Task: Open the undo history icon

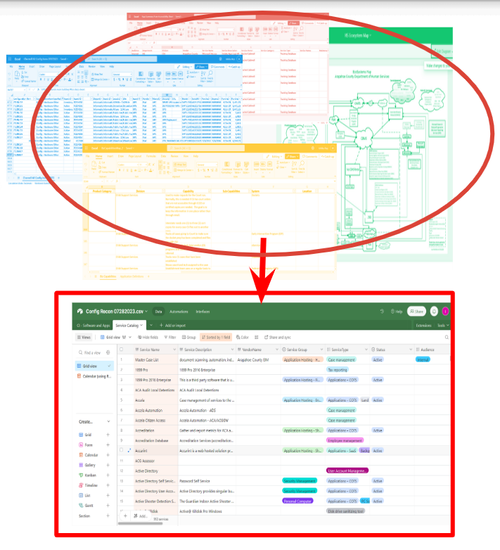Action: [382, 311]
